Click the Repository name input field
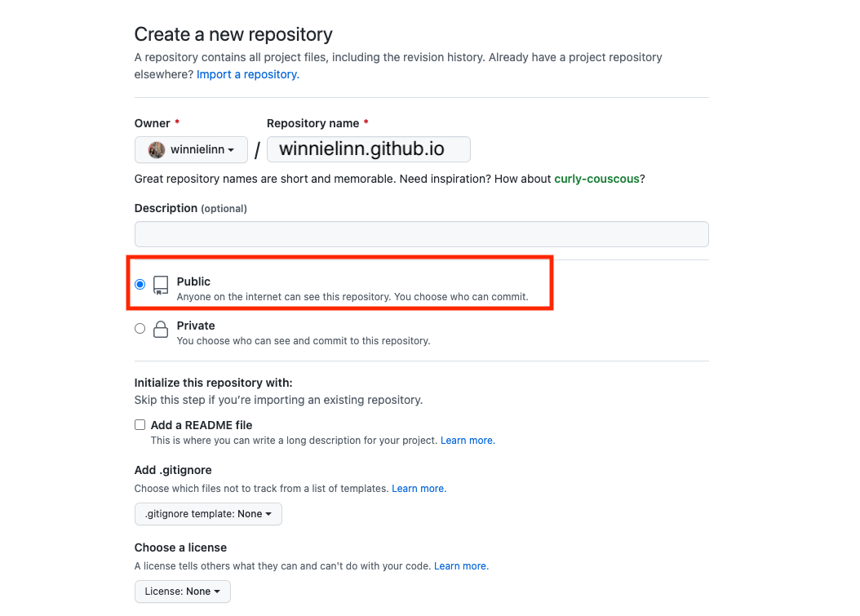Image resolution: width=860 pixels, height=616 pixels. click(x=368, y=149)
